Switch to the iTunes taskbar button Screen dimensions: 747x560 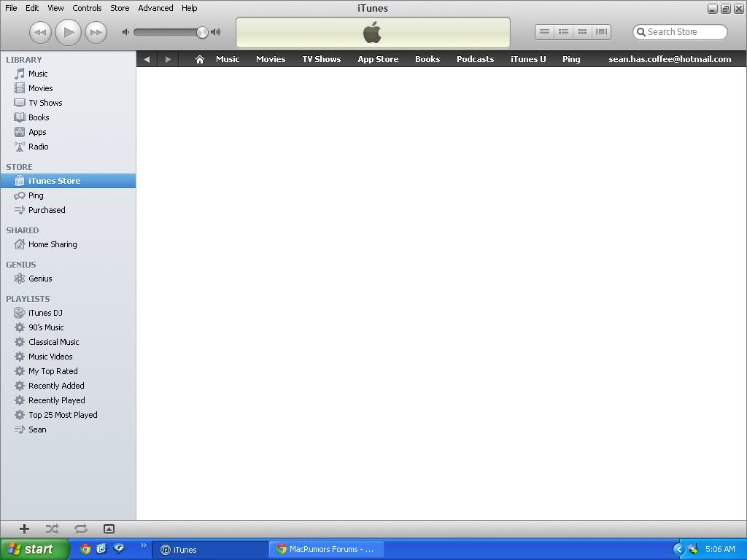coord(209,550)
